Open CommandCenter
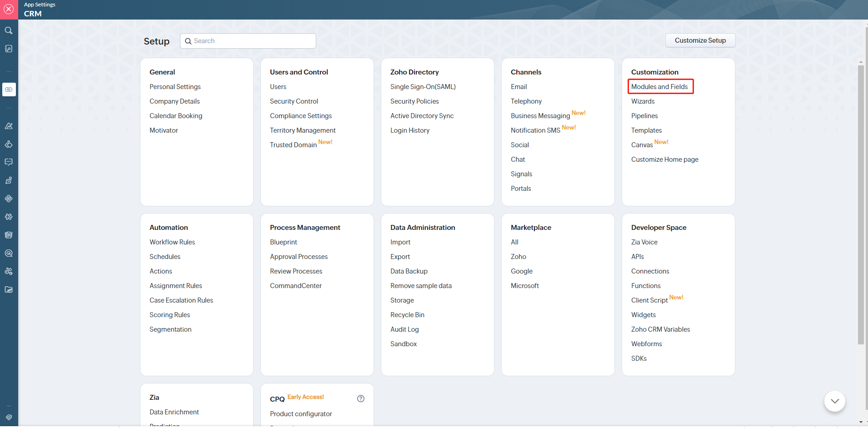The height and width of the screenshot is (428, 868). click(296, 286)
